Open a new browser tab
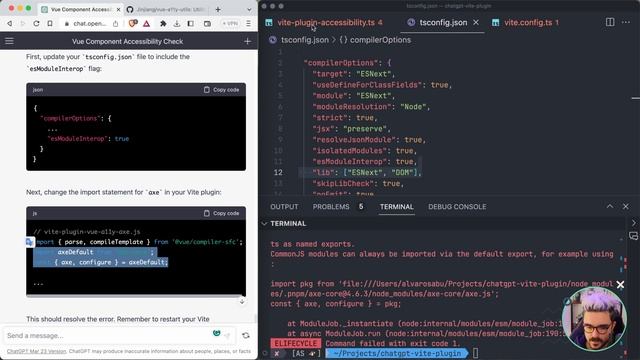The width and height of the screenshot is (640, 360). click(218, 9)
